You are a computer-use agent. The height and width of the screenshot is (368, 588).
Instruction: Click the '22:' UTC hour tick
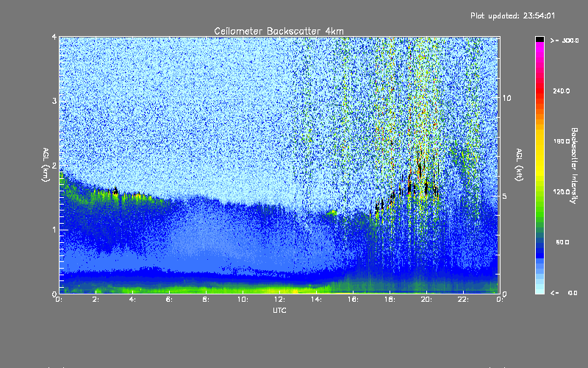pos(463,300)
